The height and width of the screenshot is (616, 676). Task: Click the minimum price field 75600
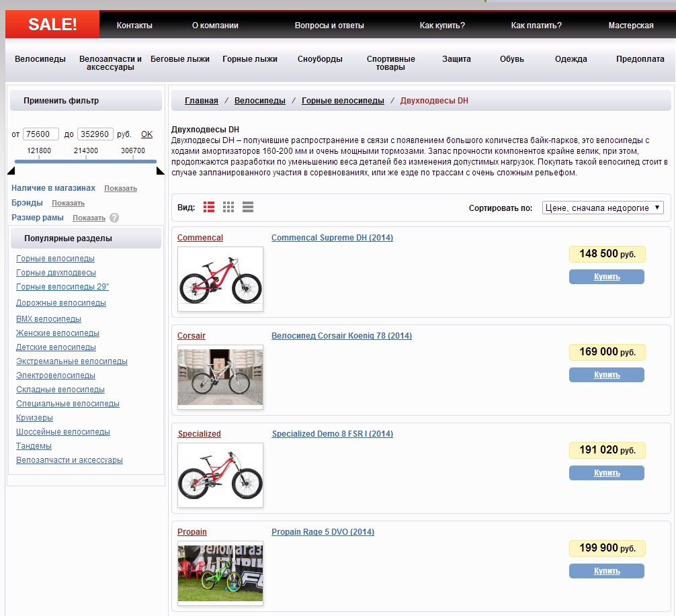pos(40,134)
